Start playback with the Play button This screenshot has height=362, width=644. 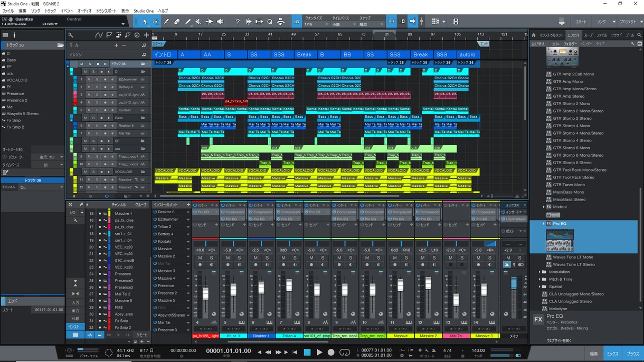point(319,352)
